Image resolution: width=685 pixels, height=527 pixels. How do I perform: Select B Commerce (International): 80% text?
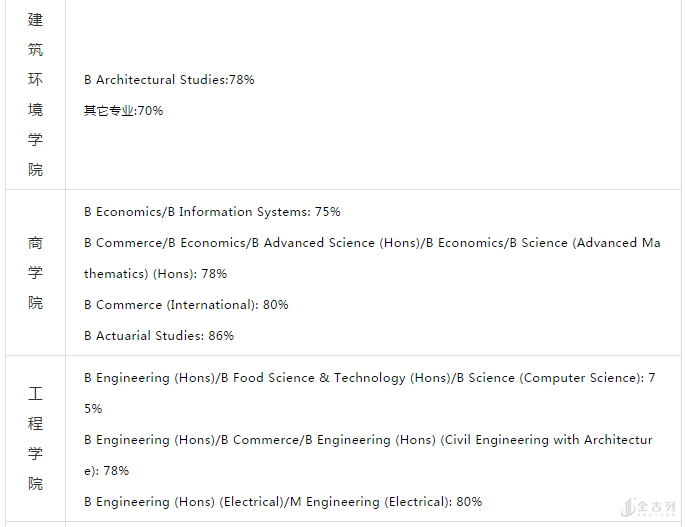186,305
